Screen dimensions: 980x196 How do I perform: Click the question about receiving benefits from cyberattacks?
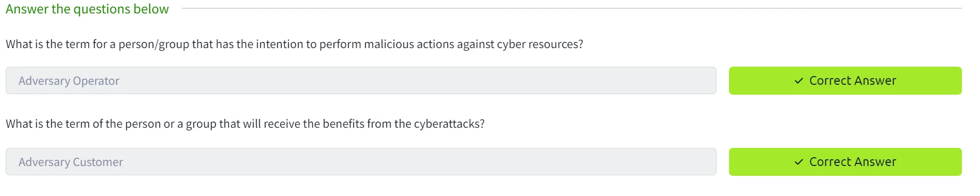click(x=245, y=124)
